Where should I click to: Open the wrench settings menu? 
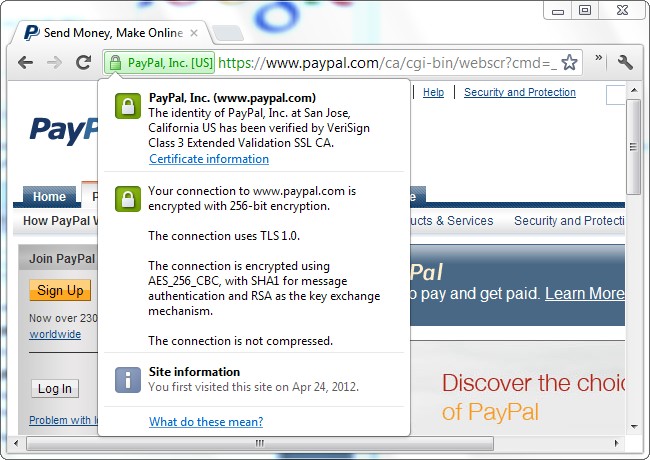click(625, 63)
